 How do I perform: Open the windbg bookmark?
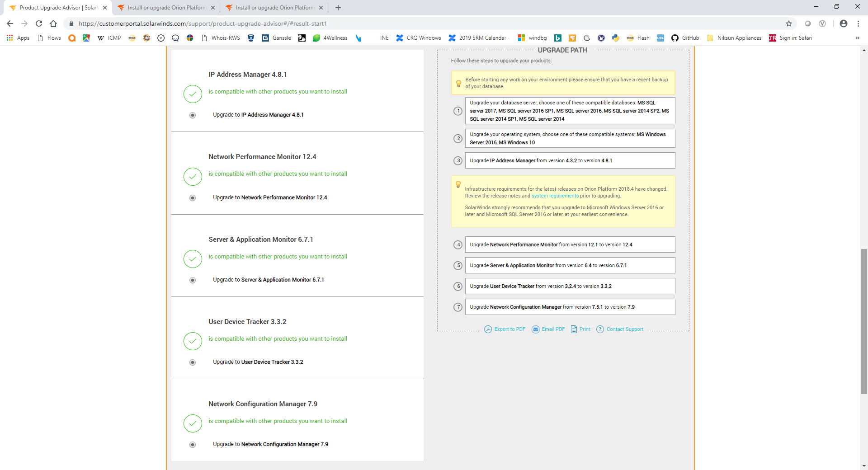pyautogui.click(x=533, y=38)
